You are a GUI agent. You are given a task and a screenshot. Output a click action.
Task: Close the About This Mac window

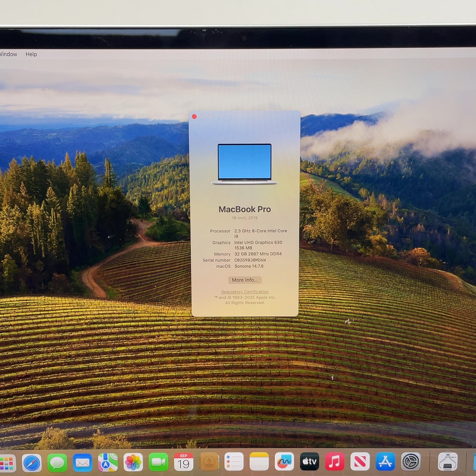(194, 117)
